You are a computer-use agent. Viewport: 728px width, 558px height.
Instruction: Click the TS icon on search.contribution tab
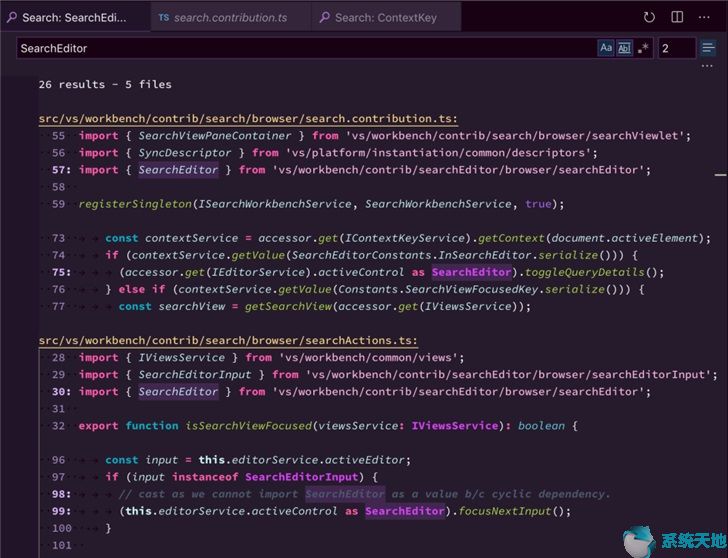(x=163, y=18)
